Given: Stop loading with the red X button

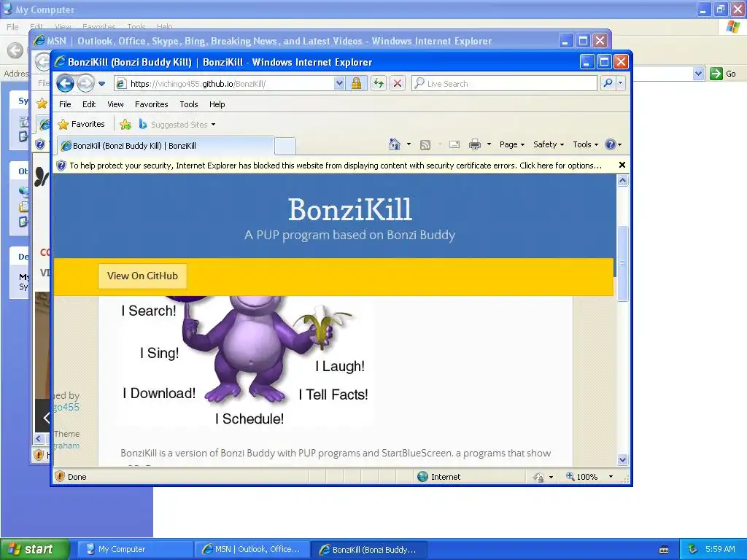Looking at the screenshot, I should [x=398, y=83].
